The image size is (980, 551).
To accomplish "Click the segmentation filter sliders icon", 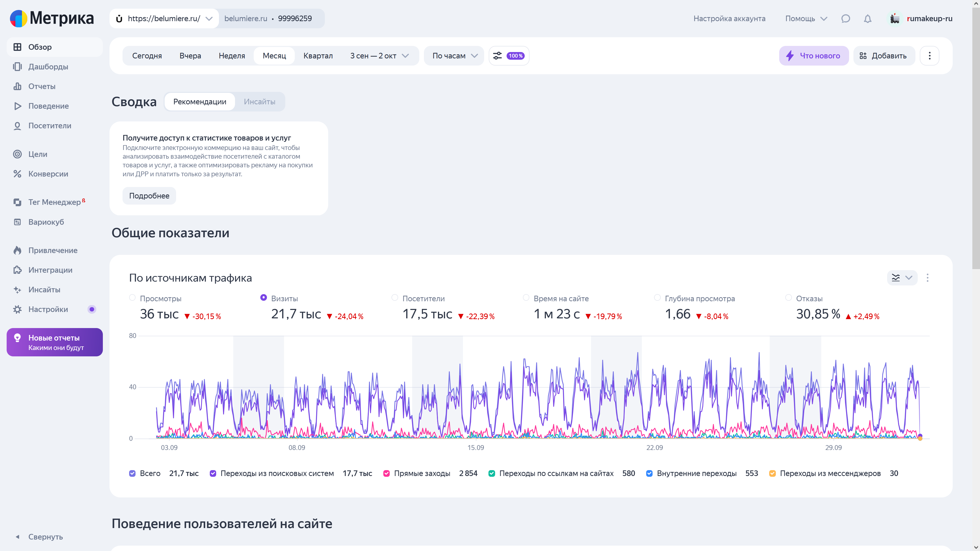I will click(x=498, y=56).
